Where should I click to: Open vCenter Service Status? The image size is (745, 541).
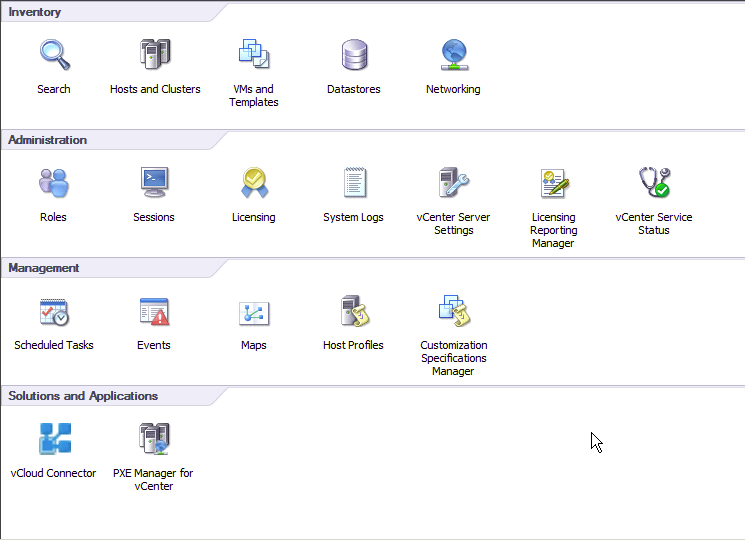(654, 182)
